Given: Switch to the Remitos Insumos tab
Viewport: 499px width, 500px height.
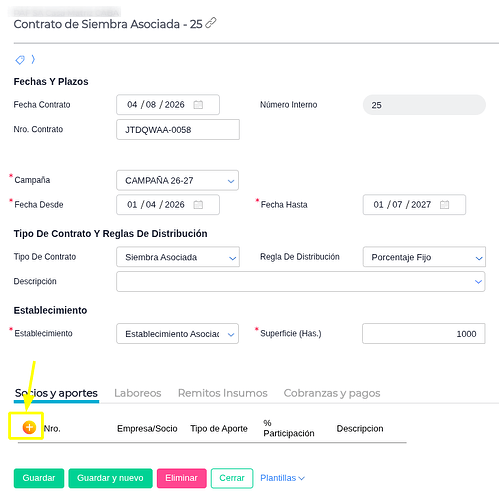Looking at the screenshot, I should click(223, 393).
